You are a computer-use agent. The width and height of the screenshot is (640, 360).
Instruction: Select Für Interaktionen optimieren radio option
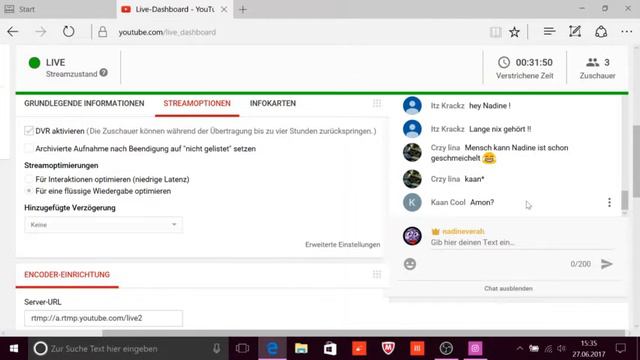(29, 179)
